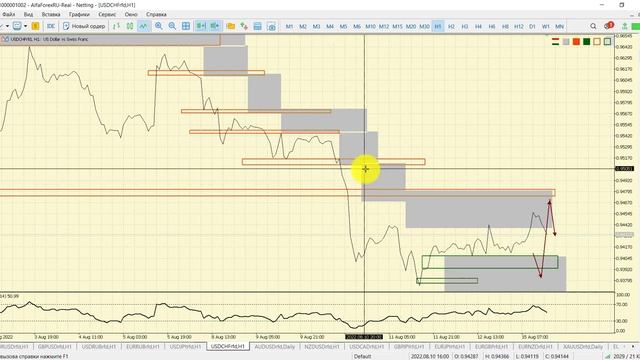Click the blue Data Window toolbar icon
The image size is (640, 360).
(x=258, y=26)
